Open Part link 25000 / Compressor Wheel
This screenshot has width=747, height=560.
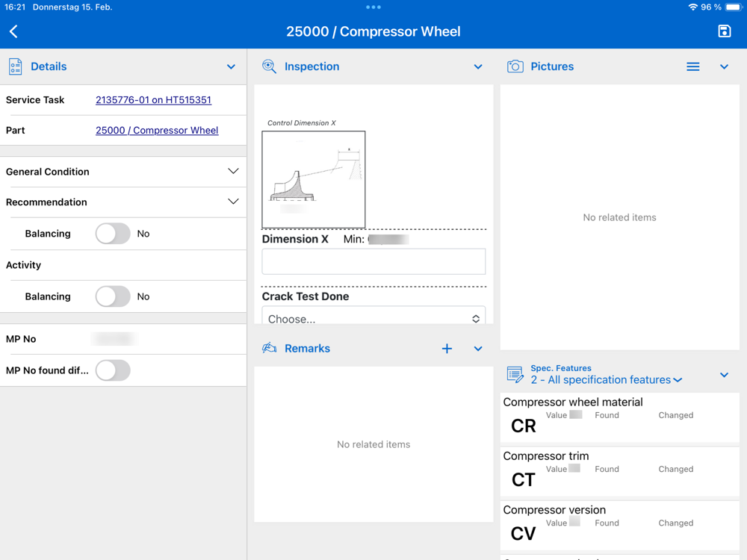[157, 131]
